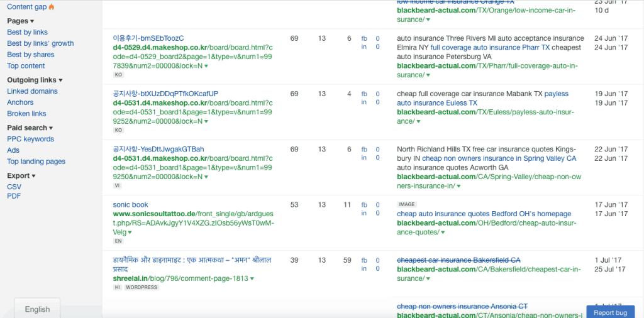
Task: Expand target URL dropdown for Bakersfield link
Action: pyautogui.click(x=428, y=278)
